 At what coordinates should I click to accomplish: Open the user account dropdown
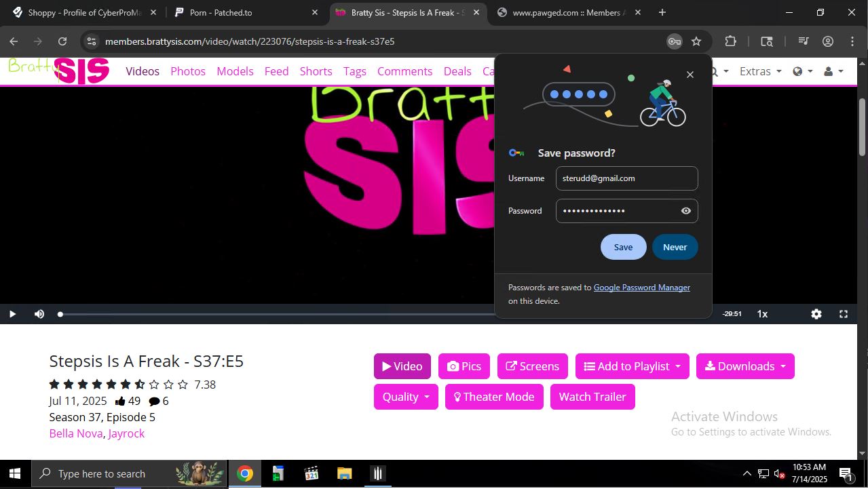point(833,71)
